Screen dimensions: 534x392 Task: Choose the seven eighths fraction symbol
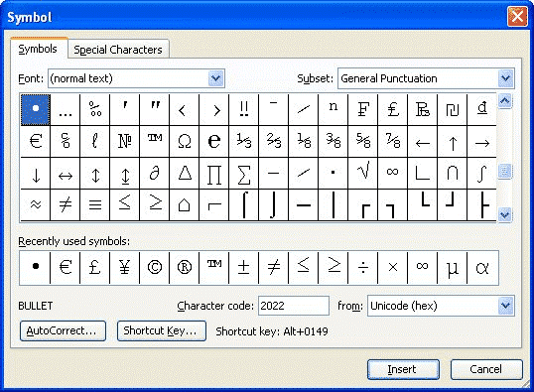(x=393, y=141)
